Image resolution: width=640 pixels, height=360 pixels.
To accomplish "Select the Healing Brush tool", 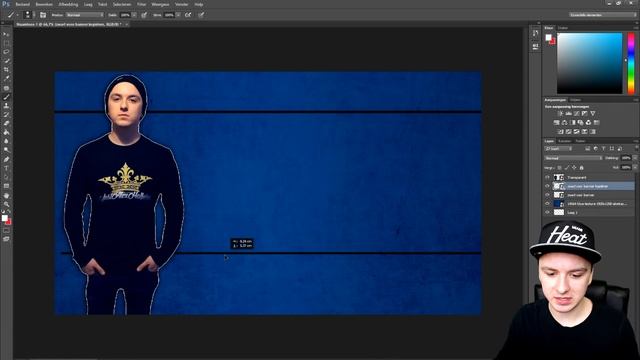I will coord(6,88).
